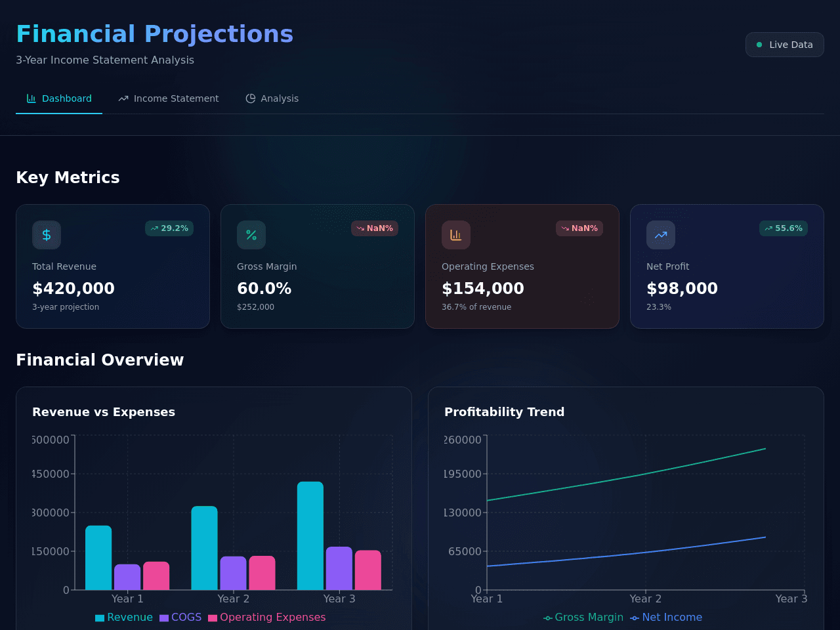Click the percent icon on Gross Margin card
This screenshot has width=840, height=630.
[x=251, y=235]
